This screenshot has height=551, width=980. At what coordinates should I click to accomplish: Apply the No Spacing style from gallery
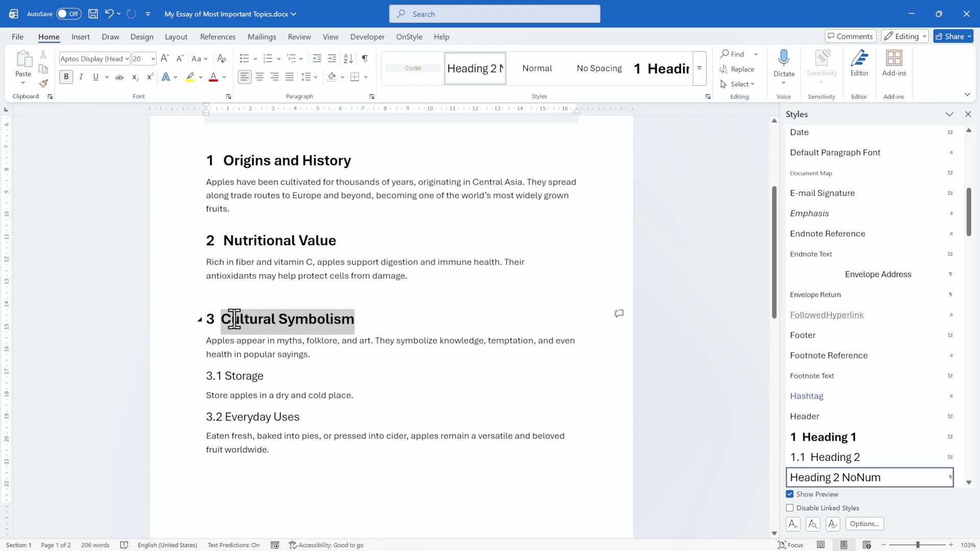(x=599, y=68)
